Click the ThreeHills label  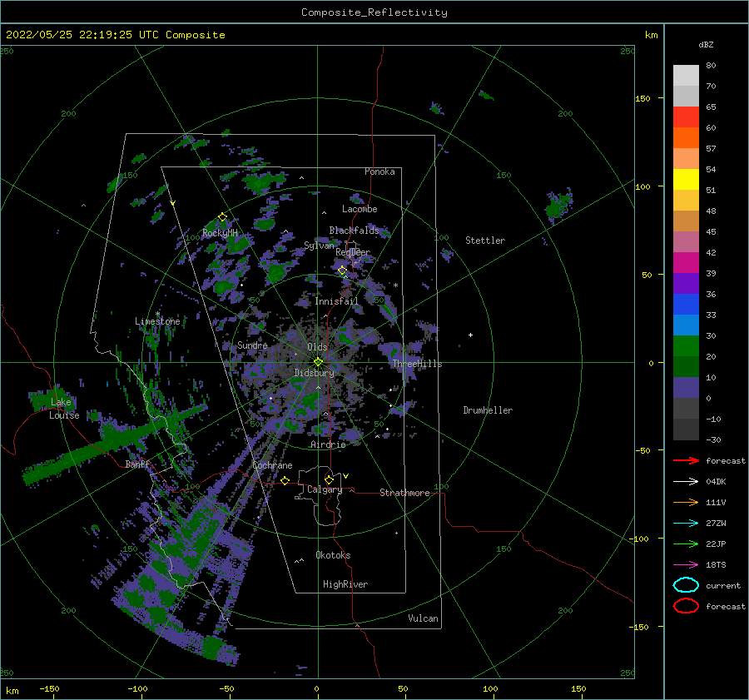click(418, 364)
